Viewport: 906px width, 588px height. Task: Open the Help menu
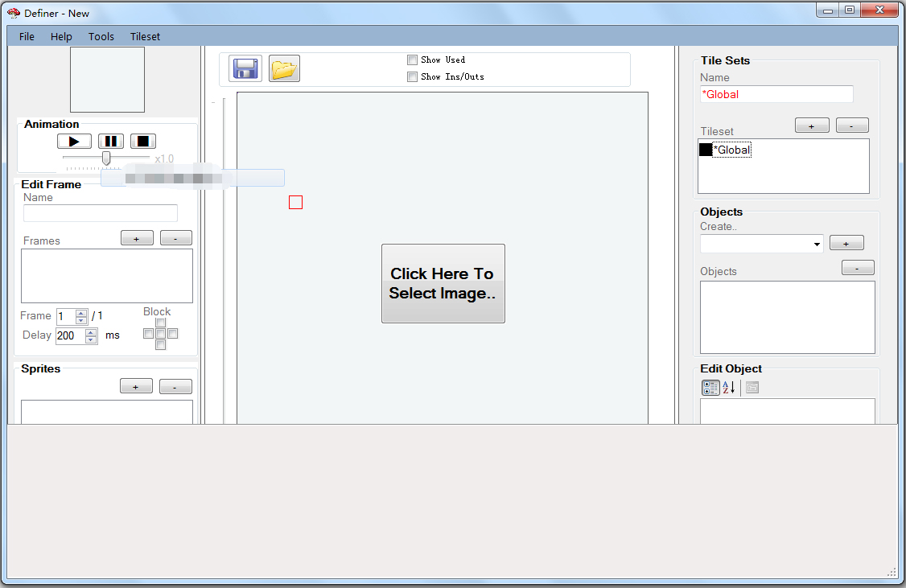(61, 36)
